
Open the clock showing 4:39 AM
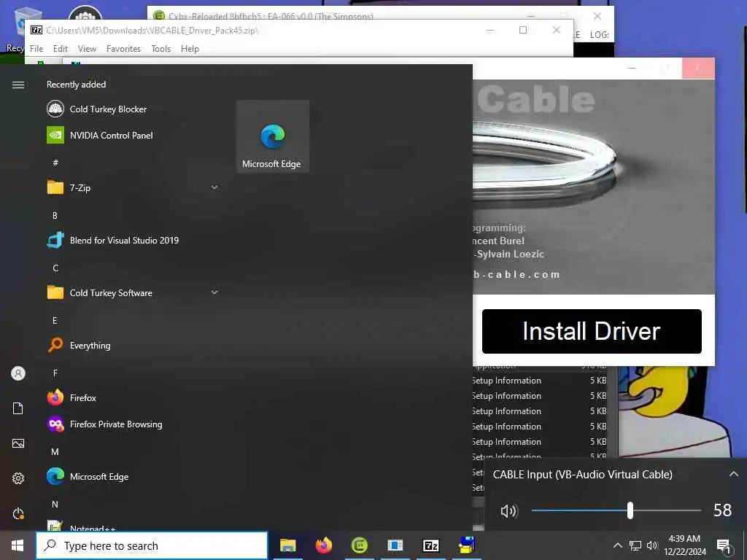point(684,545)
